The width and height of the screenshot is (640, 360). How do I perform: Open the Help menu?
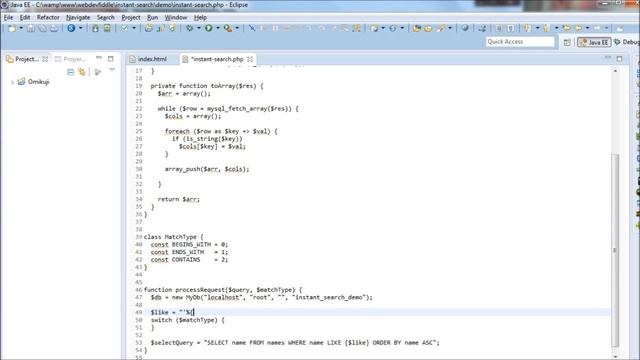click(x=200, y=18)
